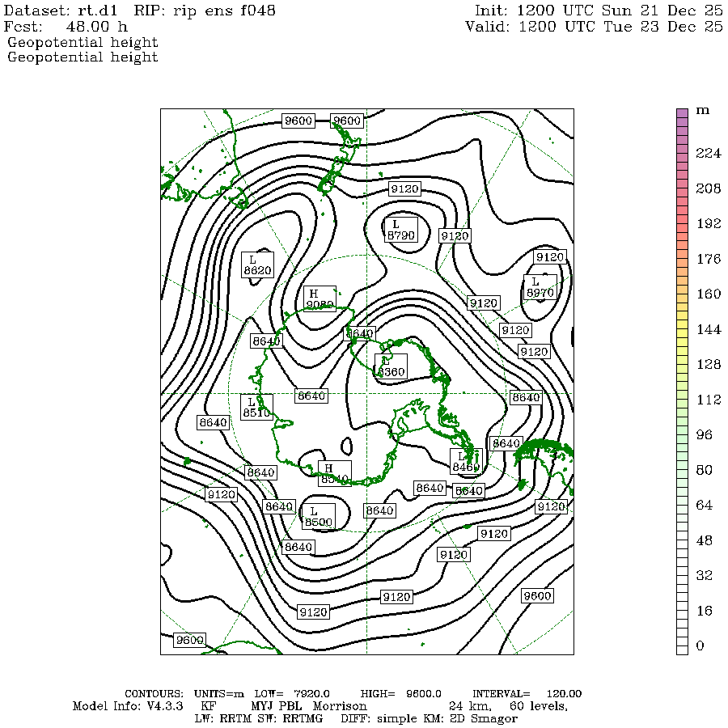Click the 'm' unit label above the color bar
This screenshot has width=728, height=728.
702,111
